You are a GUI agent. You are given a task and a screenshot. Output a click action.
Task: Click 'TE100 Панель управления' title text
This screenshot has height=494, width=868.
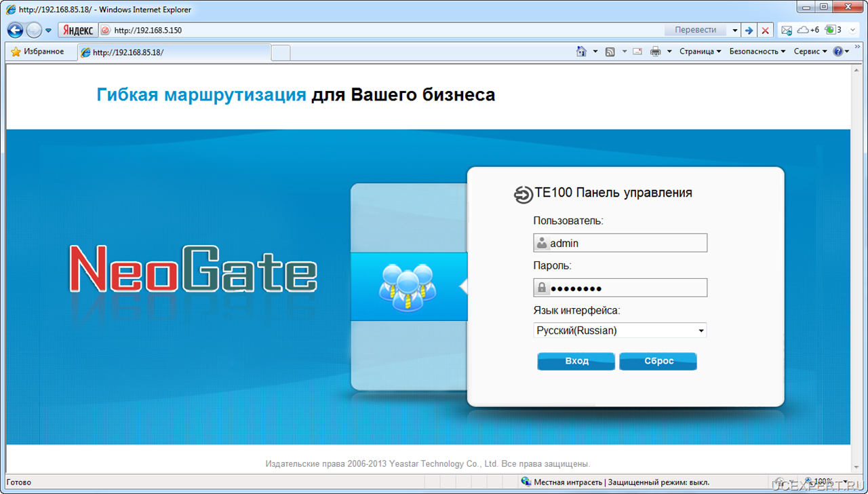coord(614,193)
